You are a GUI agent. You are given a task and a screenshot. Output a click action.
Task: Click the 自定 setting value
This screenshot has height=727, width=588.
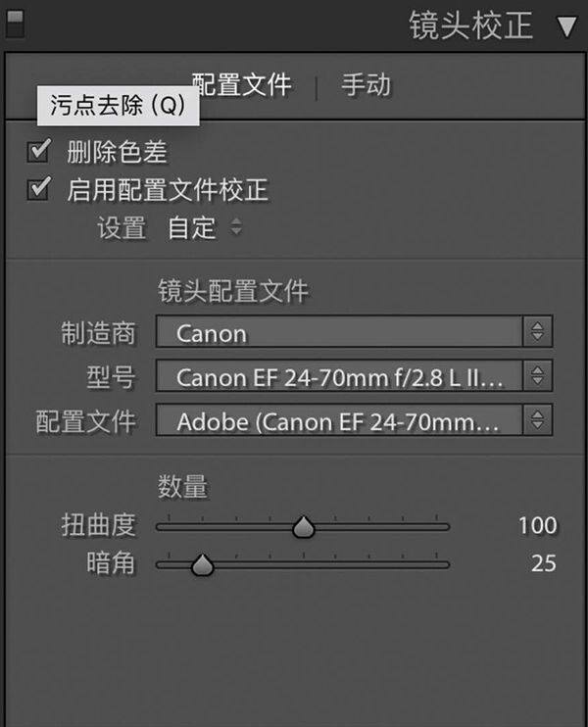click(191, 227)
